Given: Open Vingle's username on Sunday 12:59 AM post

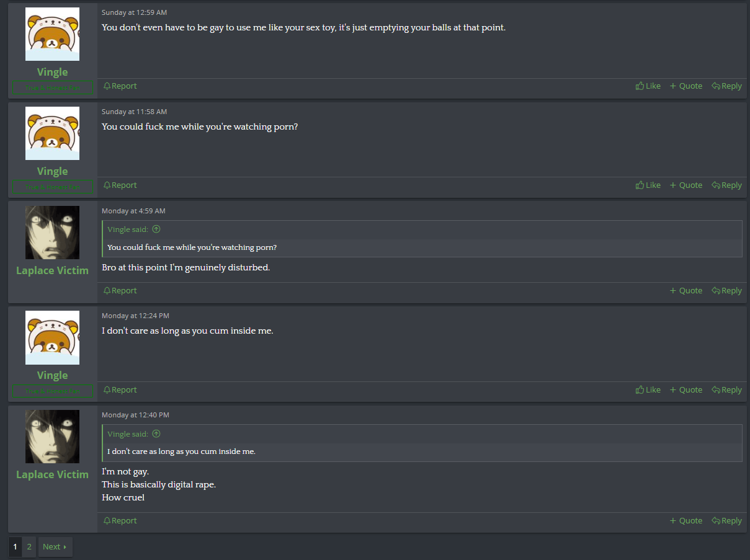Looking at the screenshot, I should pyautogui.click(x=52, y=73).
